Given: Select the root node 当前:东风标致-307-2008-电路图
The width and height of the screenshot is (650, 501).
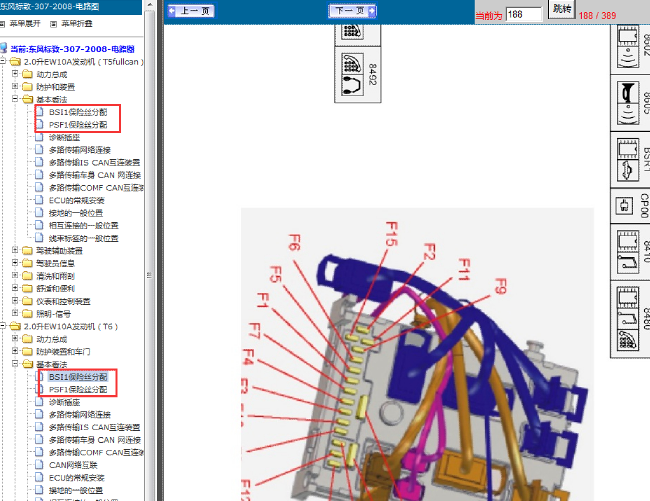Looking at the screenshot, I should pyautogui.click(x=72, y=49).
